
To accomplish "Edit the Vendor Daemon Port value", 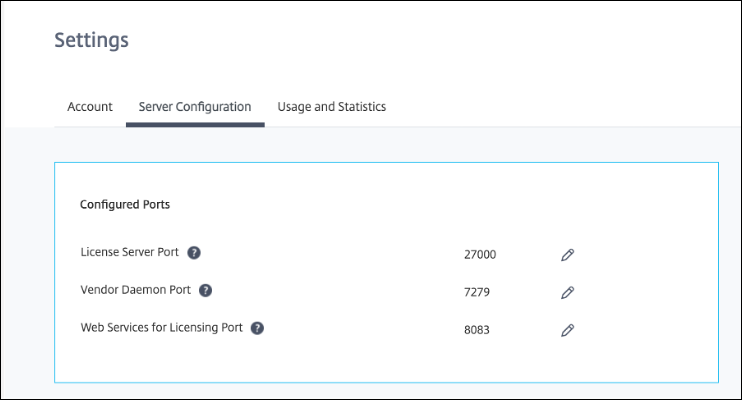I will click(x=567, y=292).
